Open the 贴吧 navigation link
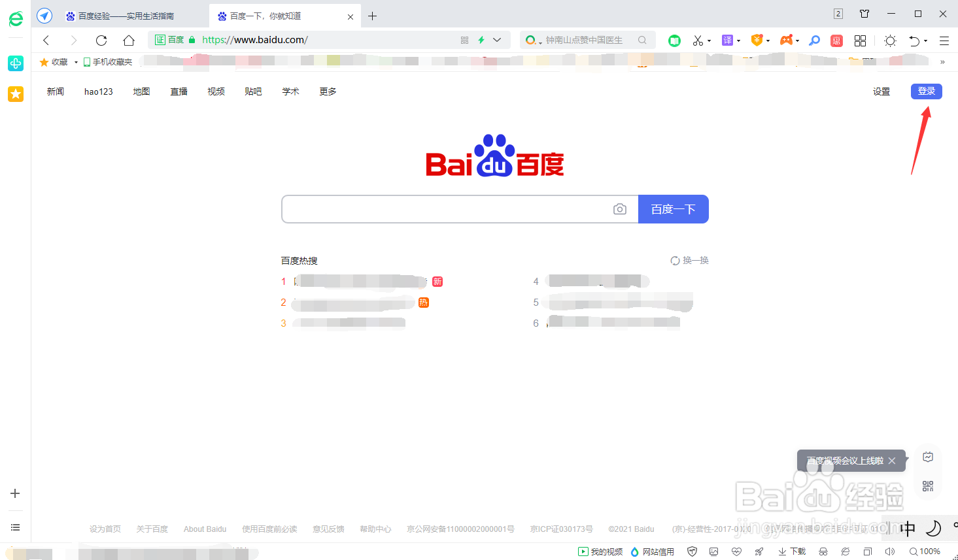 [254, 91]
